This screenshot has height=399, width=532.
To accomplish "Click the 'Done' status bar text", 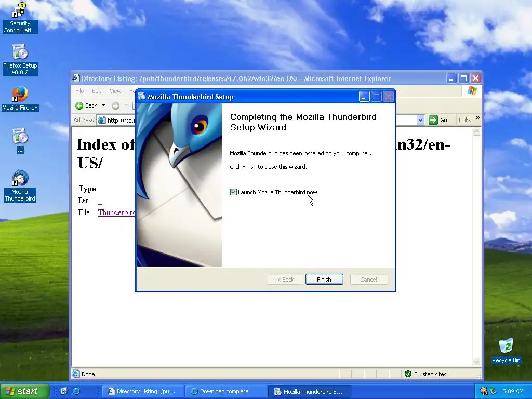I will 88,374.
